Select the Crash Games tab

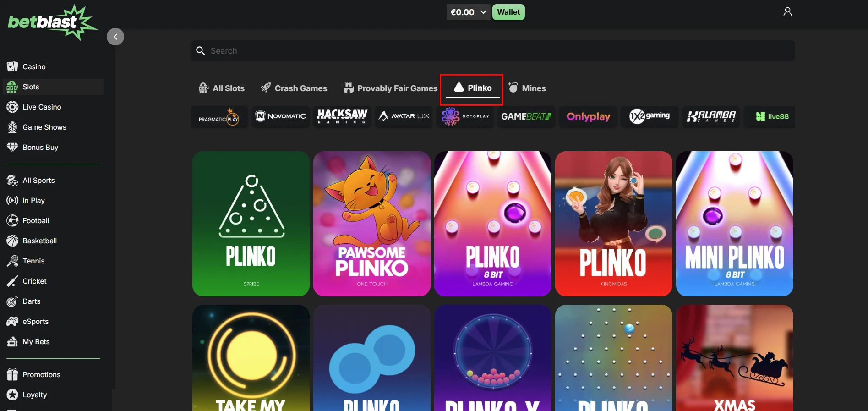[294, 88]
